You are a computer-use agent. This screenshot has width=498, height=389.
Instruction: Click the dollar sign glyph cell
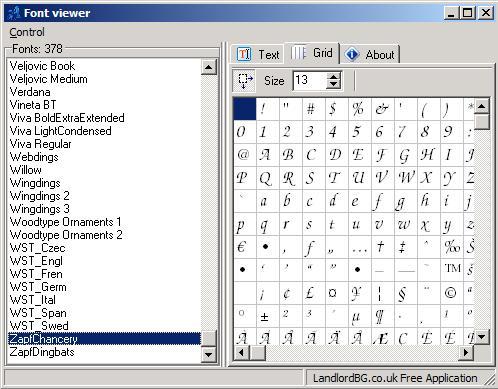[x=337, y=109]
